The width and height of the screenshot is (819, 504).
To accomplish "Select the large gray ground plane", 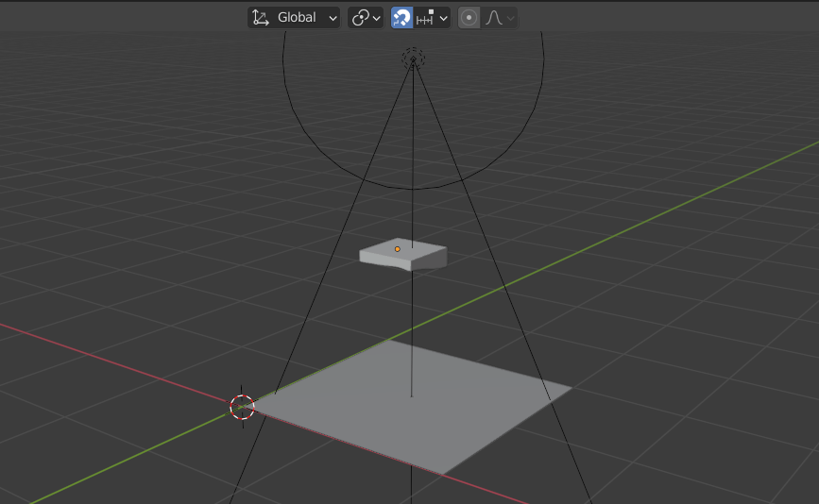I will [444, 415].
